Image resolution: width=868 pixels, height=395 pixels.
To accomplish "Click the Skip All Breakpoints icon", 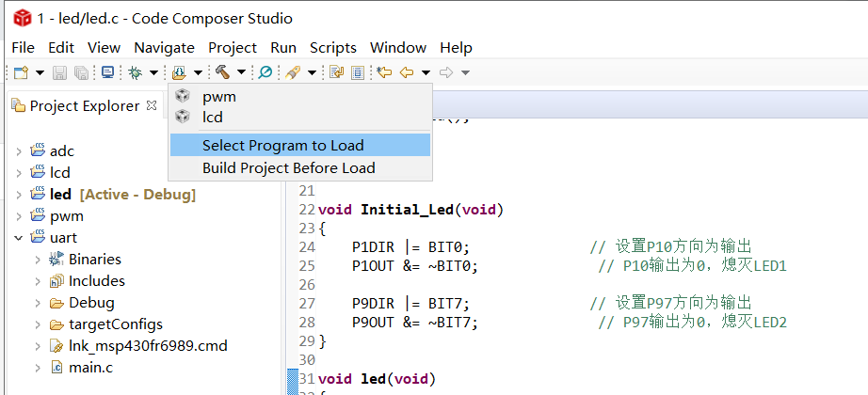I will [x=265, y=72].
